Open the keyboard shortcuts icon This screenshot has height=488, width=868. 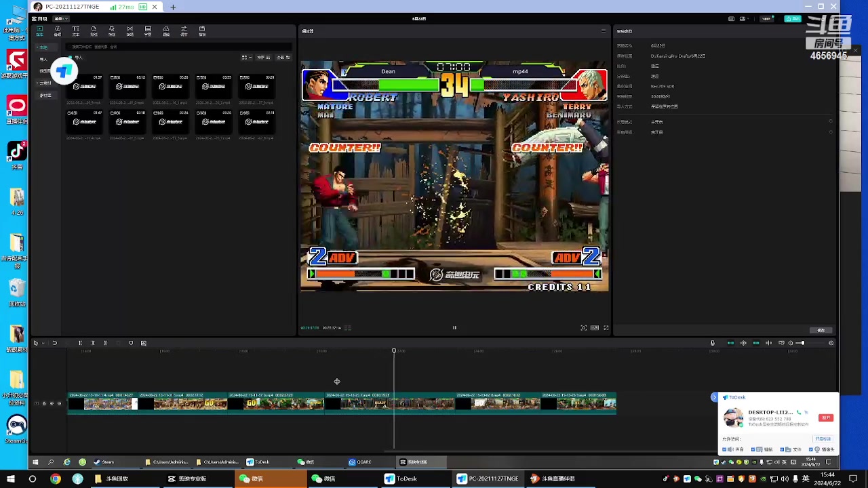tap(731, 19)
